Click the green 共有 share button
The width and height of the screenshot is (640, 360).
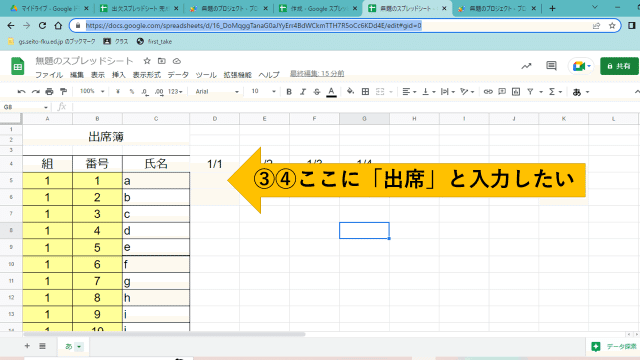click(x=619, y=66)
